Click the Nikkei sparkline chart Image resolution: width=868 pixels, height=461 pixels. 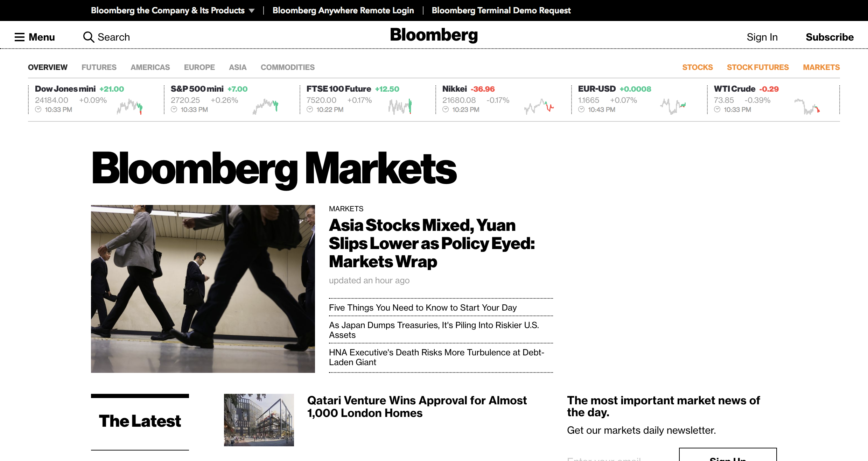coord(539,106)
